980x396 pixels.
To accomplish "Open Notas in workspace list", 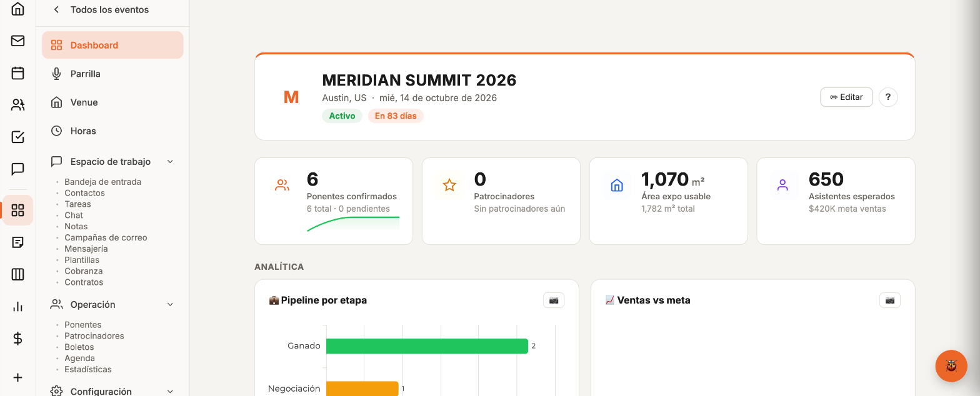I will [x=76, y=227].
